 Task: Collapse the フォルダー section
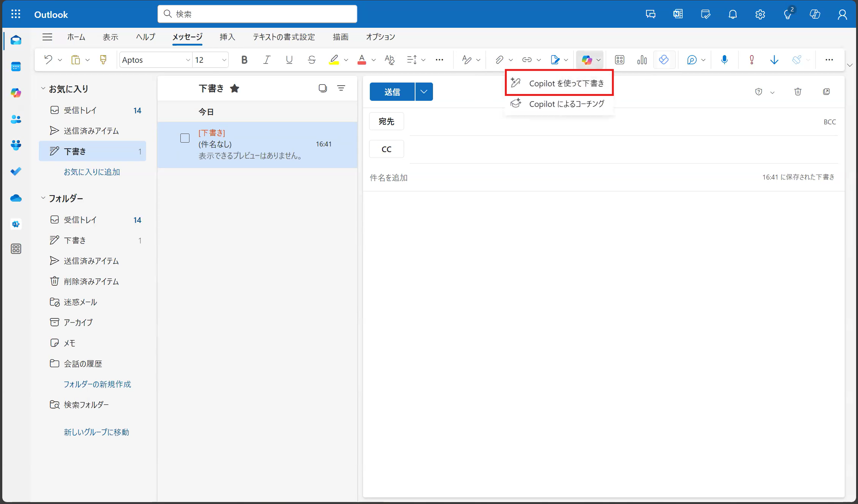[43, 198]
